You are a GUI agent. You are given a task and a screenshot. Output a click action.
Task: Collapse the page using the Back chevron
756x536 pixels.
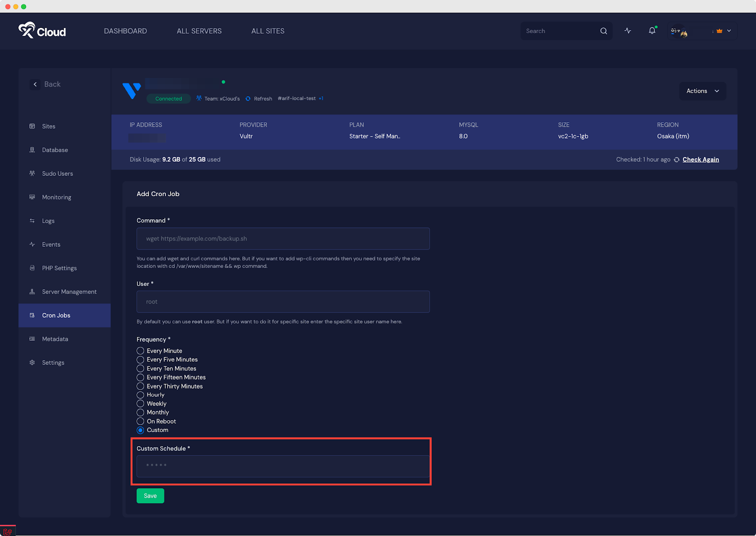pos(35,84)
